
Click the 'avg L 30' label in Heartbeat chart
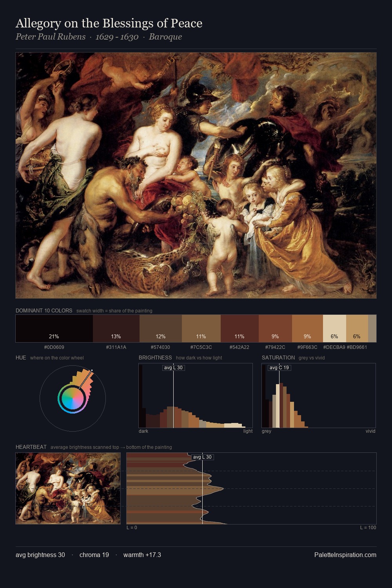pos(202,457)
